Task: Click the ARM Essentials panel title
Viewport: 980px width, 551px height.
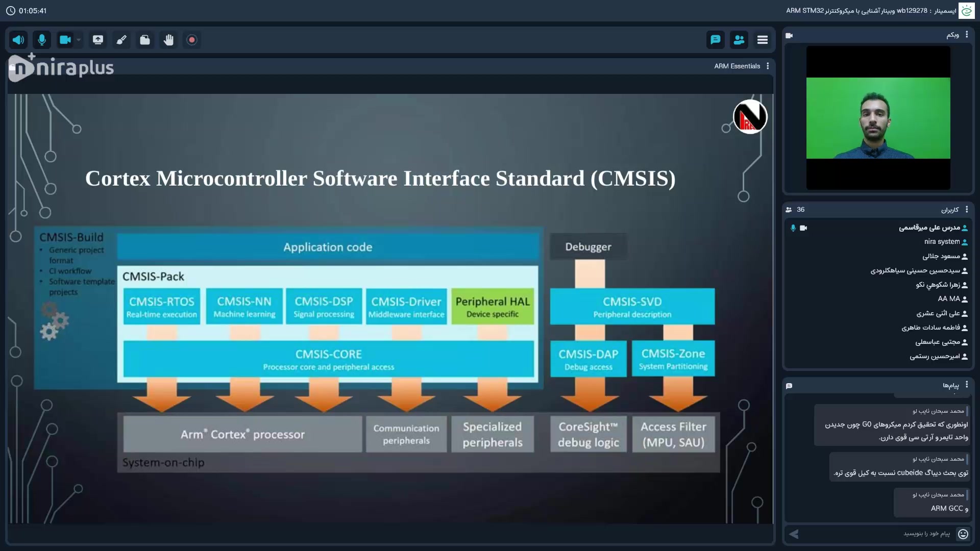Action: [737, 66]
